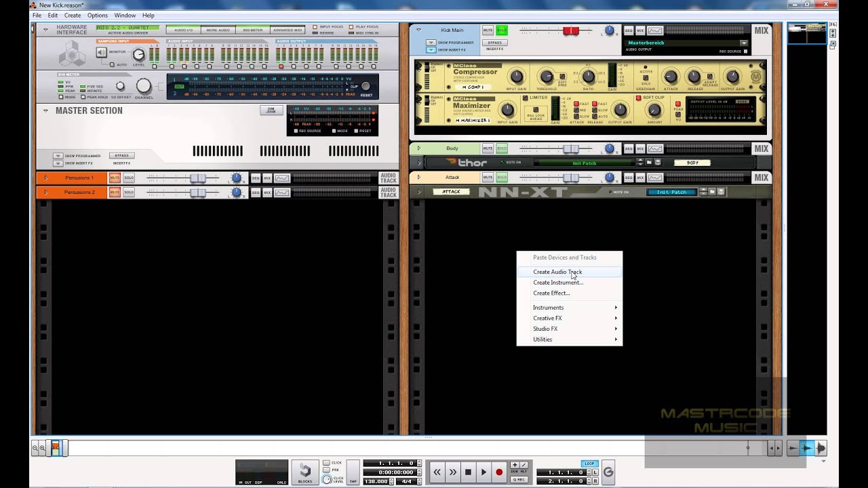Click the More Audio button
The width and height of the screenshot is (868, 488).
tap(218, 30)
